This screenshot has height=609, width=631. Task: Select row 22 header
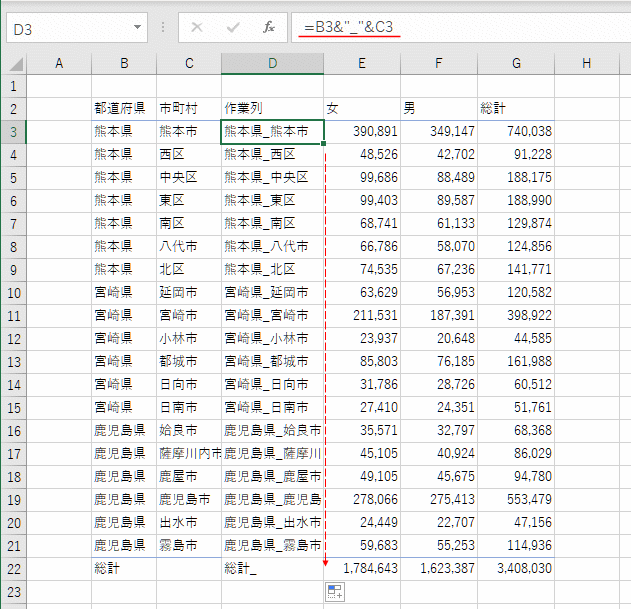pyautogui.click(x=14, y=569)
